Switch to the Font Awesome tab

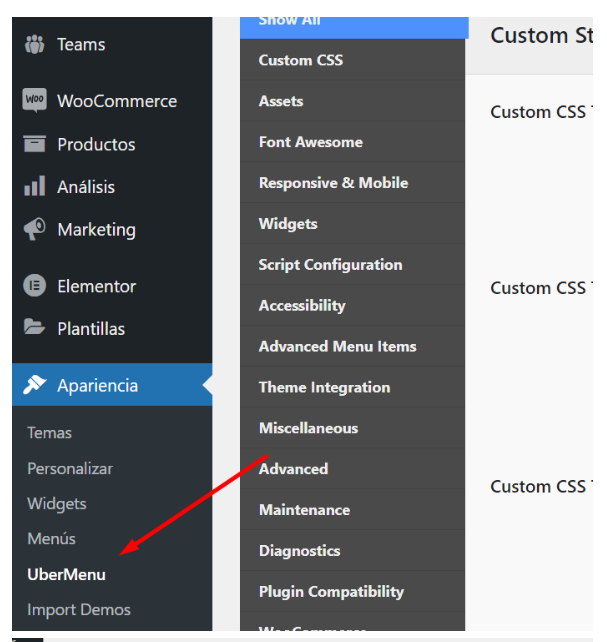tap(352, 142)
